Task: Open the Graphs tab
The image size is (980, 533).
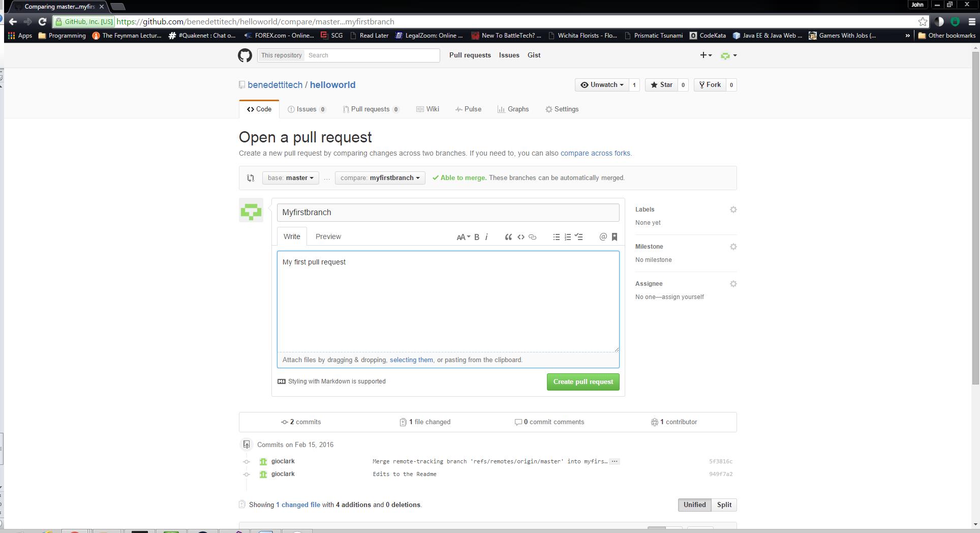Action: point(513,109)
